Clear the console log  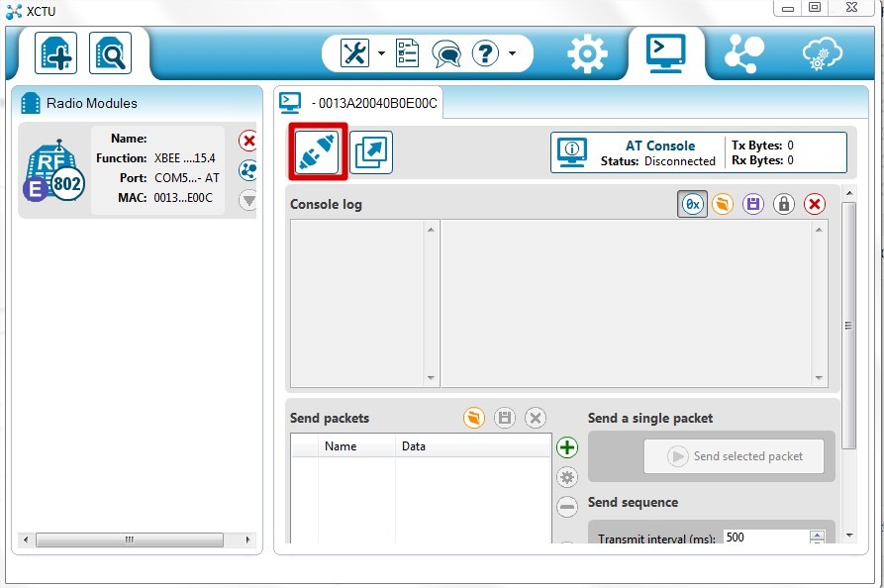(814, 204)
